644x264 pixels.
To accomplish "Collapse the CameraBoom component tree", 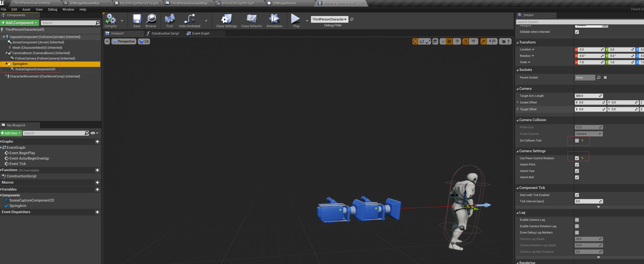I will tap(6, 53).
